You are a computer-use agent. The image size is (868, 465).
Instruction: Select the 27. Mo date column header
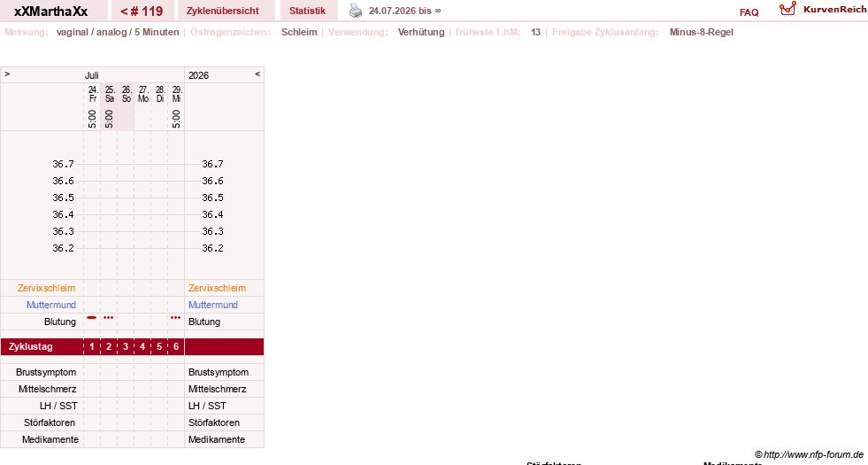point(142,94)
